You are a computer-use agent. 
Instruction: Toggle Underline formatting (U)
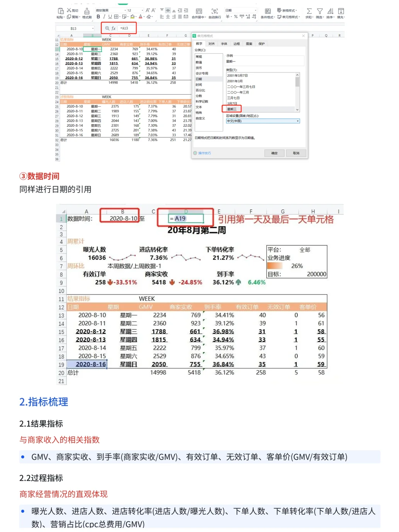tap(110, 17)
